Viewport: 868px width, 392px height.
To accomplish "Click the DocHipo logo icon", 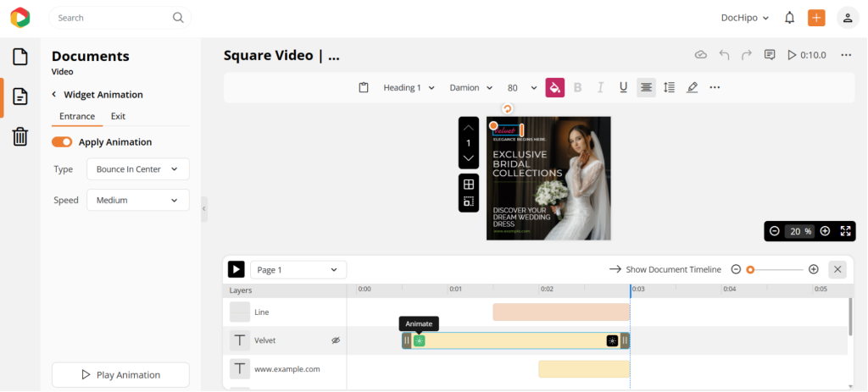I will pos(20,18).
